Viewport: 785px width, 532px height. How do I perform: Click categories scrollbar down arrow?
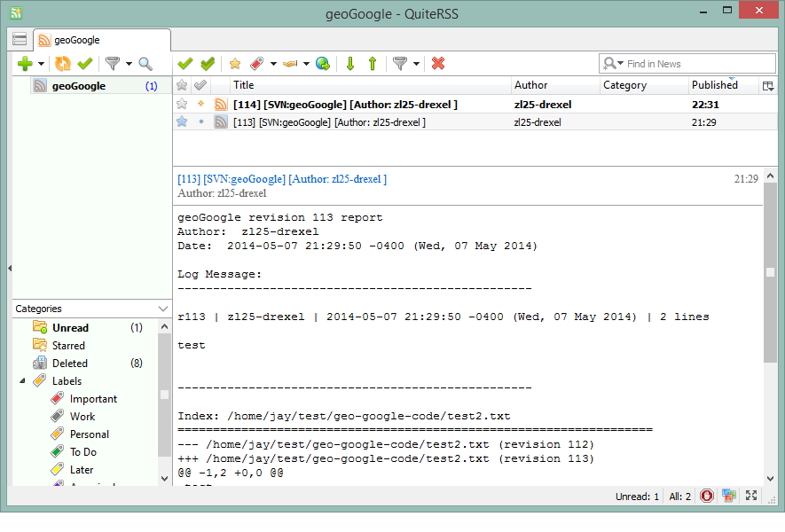(x=164, y=479)
